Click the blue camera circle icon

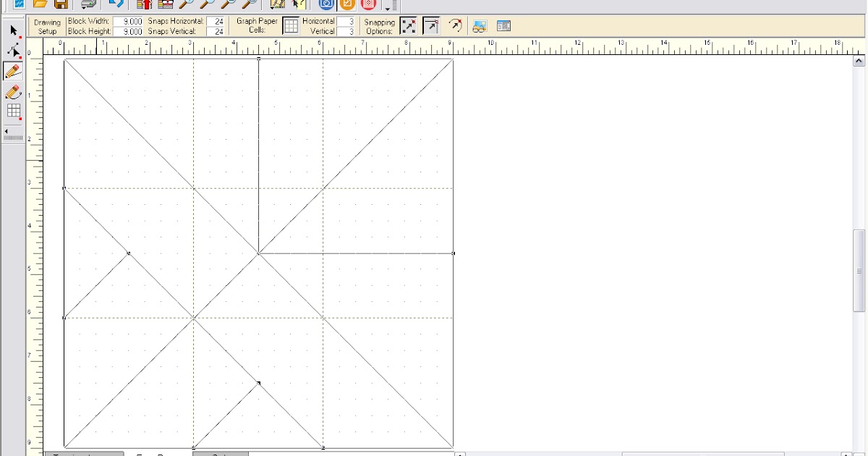pyautogui.click(x=326, y=4)
